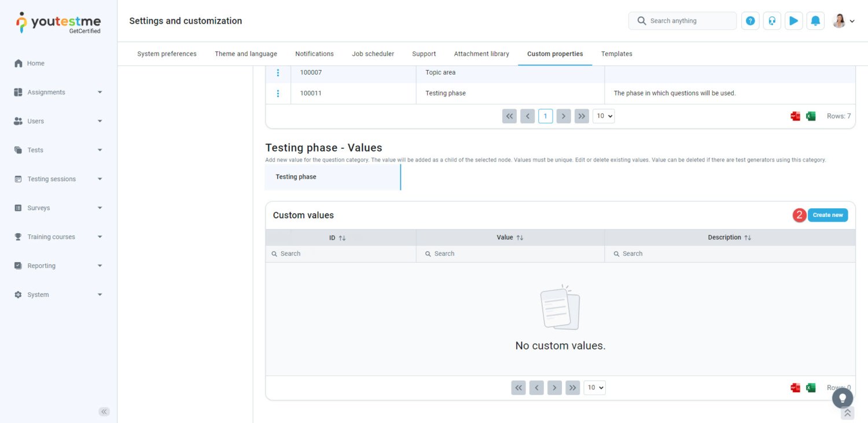
Task: Switch to the Job scheduler tab
Action: tap(373, 54)
